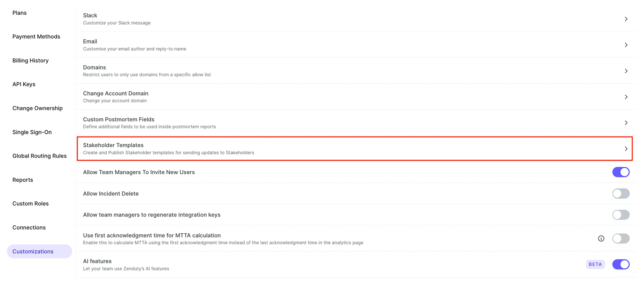
Task: Disable the AI features toggle
Action: [x=621, y=264]
